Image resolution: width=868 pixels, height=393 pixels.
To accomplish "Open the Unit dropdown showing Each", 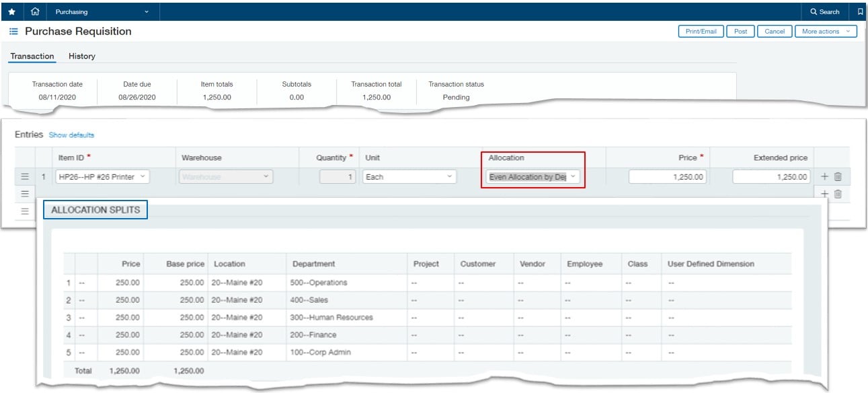I will (409, 177).
